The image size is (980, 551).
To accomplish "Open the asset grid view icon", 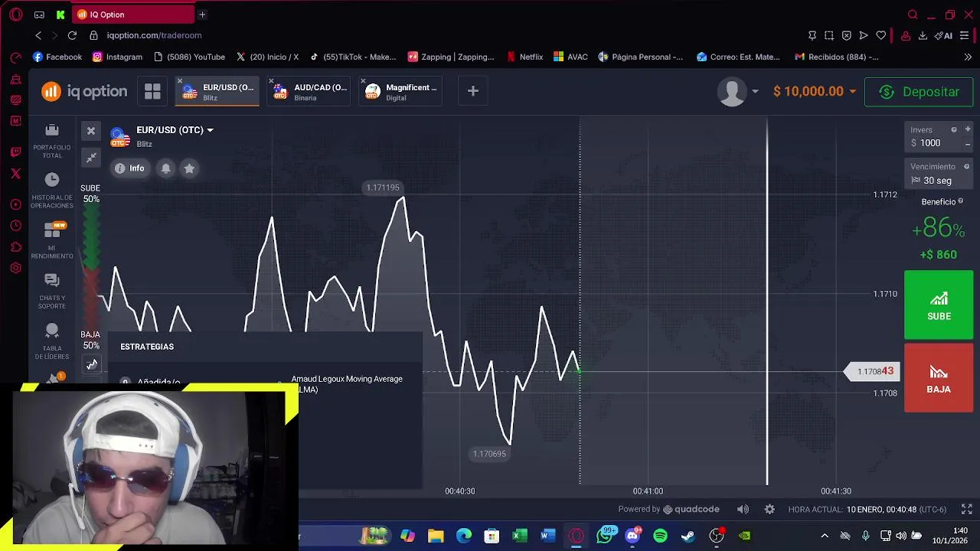I will [152, 92].
